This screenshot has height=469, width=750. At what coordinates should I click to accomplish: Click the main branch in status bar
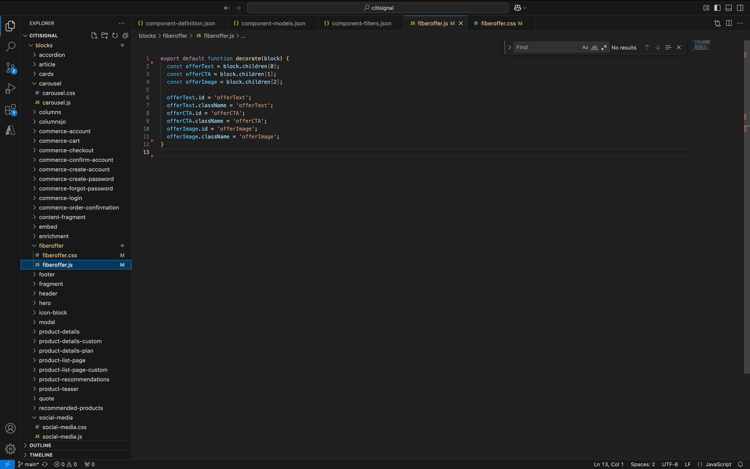[29, 464]
